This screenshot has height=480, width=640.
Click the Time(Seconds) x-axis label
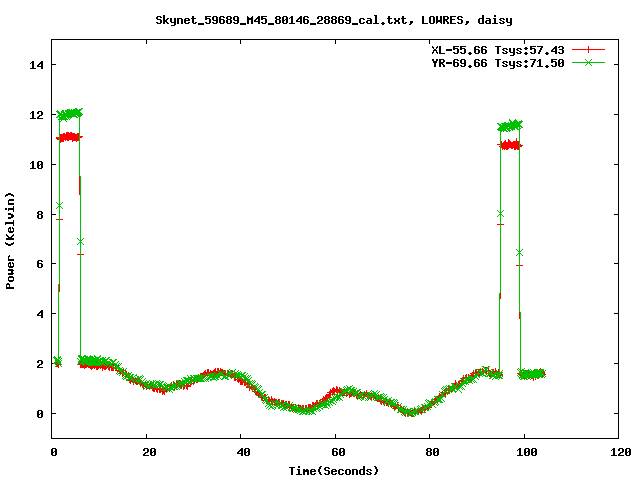coord(334,471)
